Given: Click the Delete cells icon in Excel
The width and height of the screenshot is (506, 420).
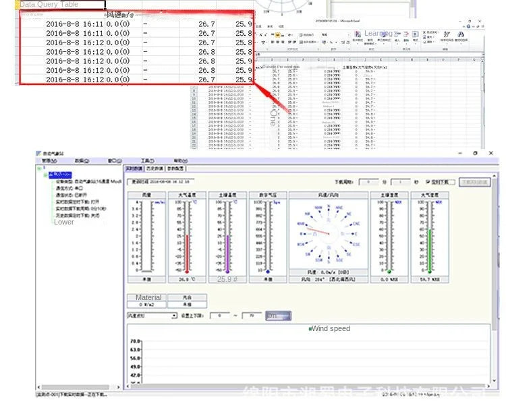Looking at the screenshot, I should 406,34.
